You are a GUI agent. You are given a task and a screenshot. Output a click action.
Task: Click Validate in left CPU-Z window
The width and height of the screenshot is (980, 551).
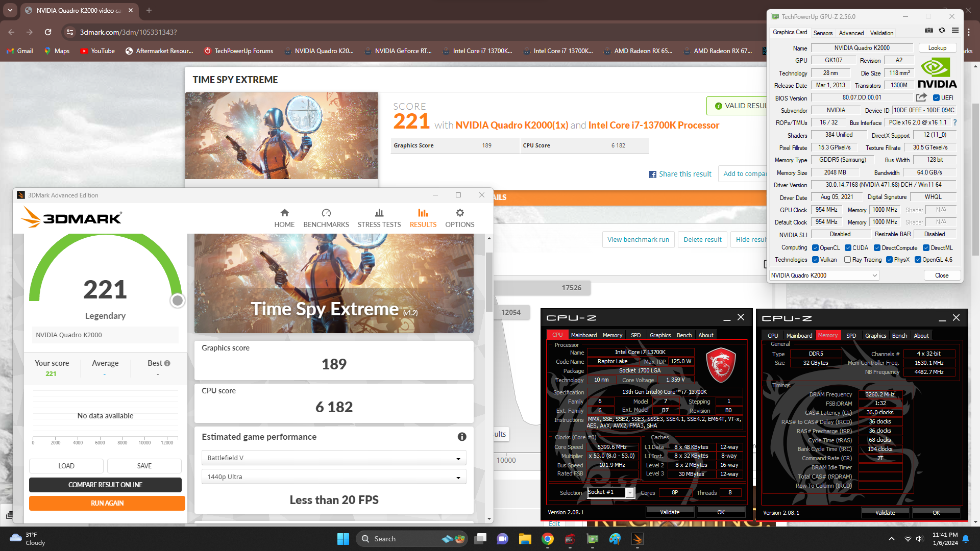coord(670,512)
